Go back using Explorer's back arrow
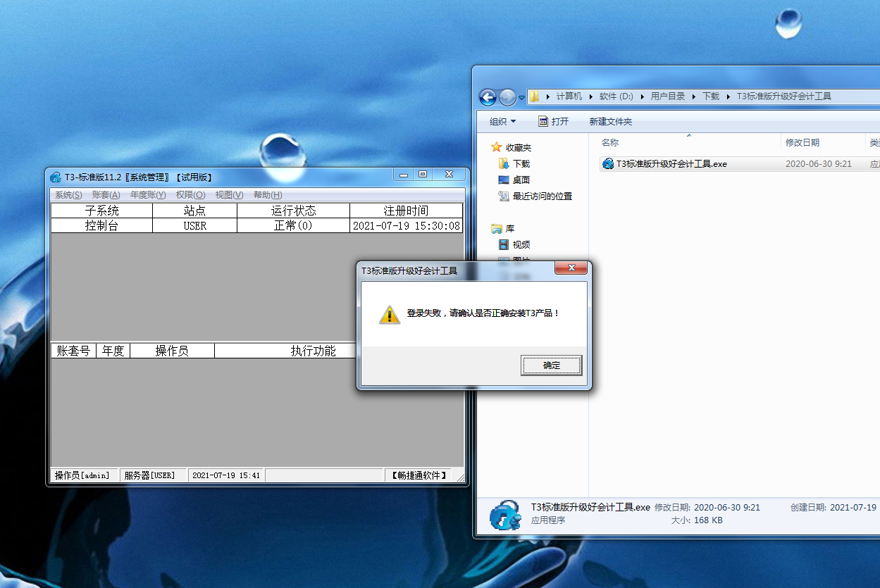Screen dimensions: 880x588 [x=487, y=96]
